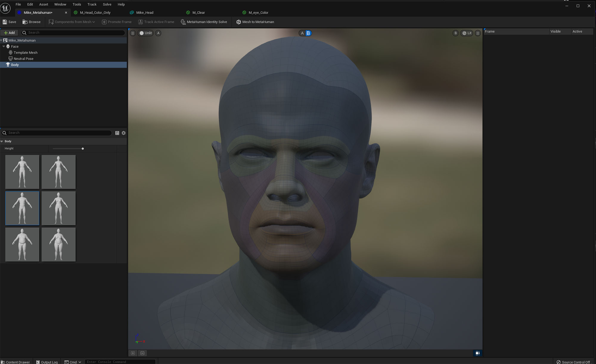
Task: Click Mesh to MetaHuman button
Action: 255,22
